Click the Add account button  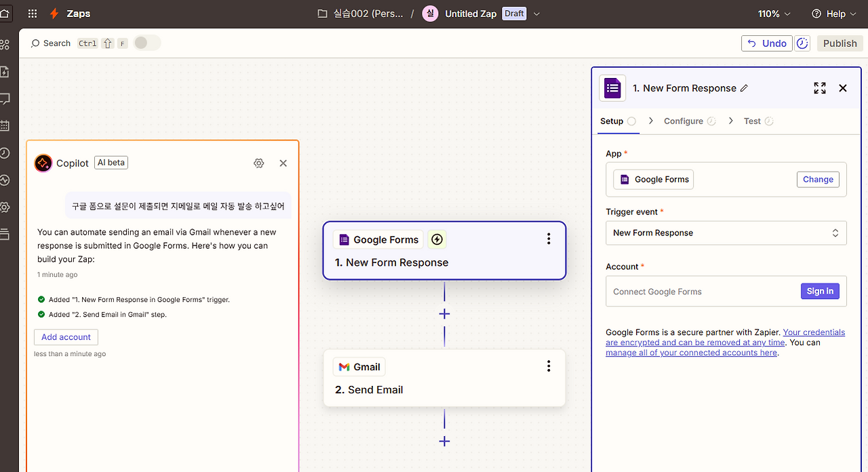(x=66, y=337)
